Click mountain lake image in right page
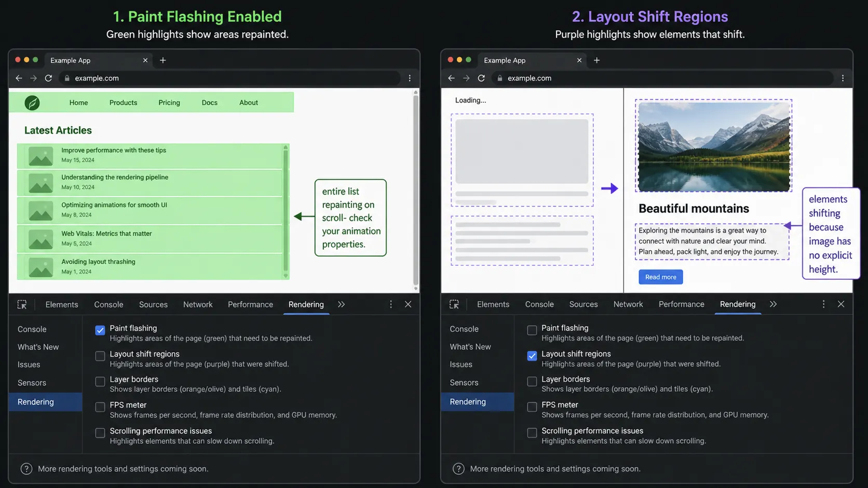This screenshot has height=488, width=868. point(714,146)
